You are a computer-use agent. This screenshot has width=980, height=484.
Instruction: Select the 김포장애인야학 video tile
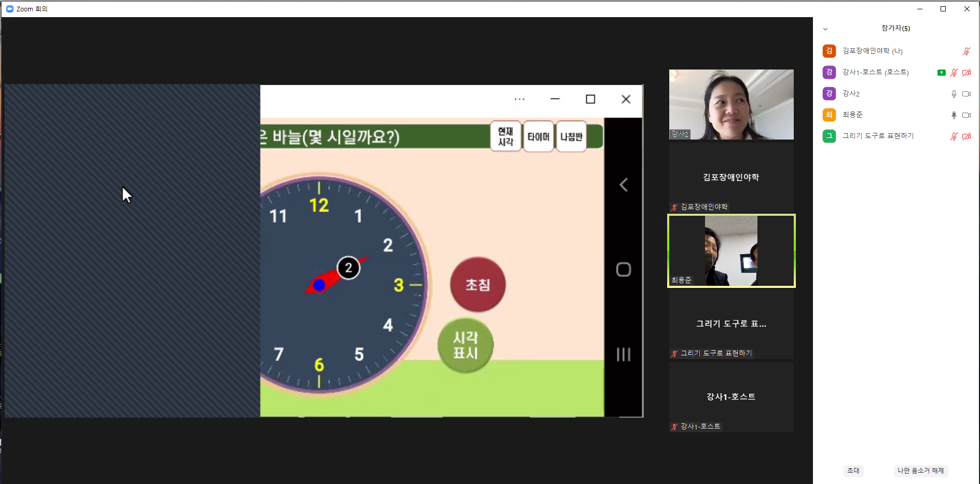731,177
